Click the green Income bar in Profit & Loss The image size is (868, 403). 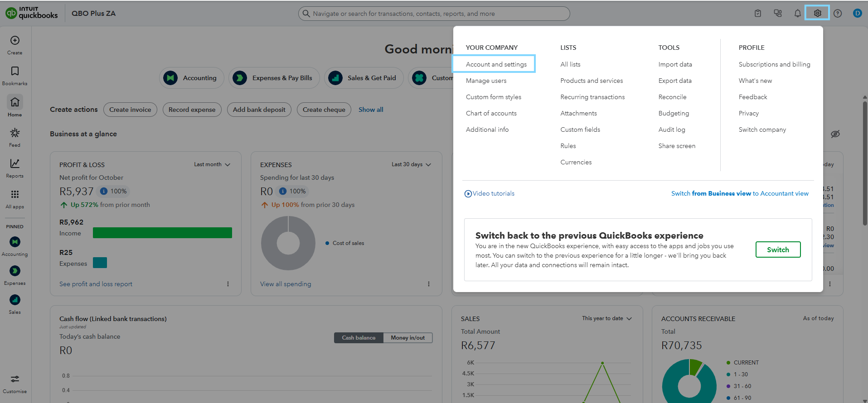pos(162,233)
